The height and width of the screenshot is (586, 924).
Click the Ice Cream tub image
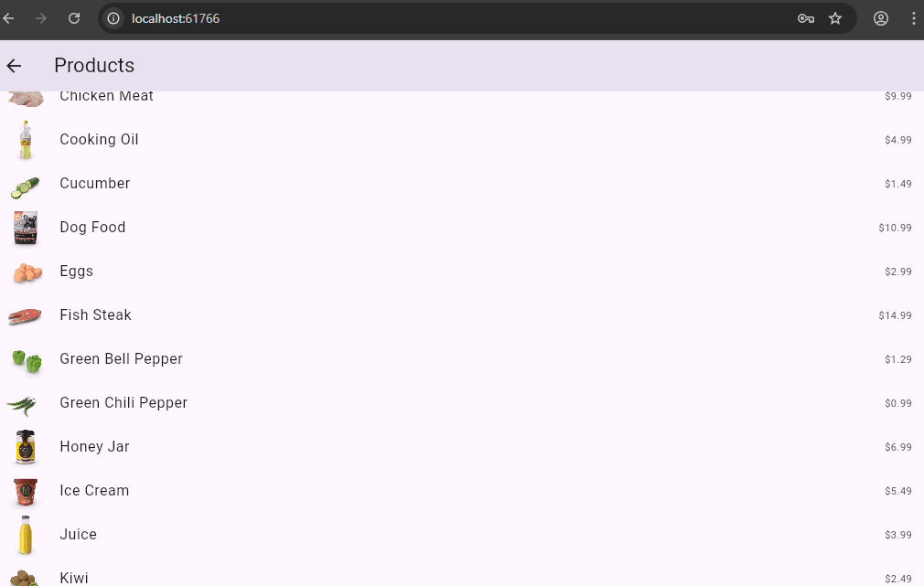point(26,492)
